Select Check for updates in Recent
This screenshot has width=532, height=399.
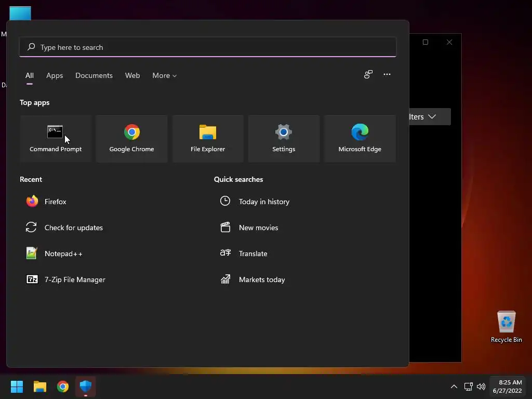64,228
